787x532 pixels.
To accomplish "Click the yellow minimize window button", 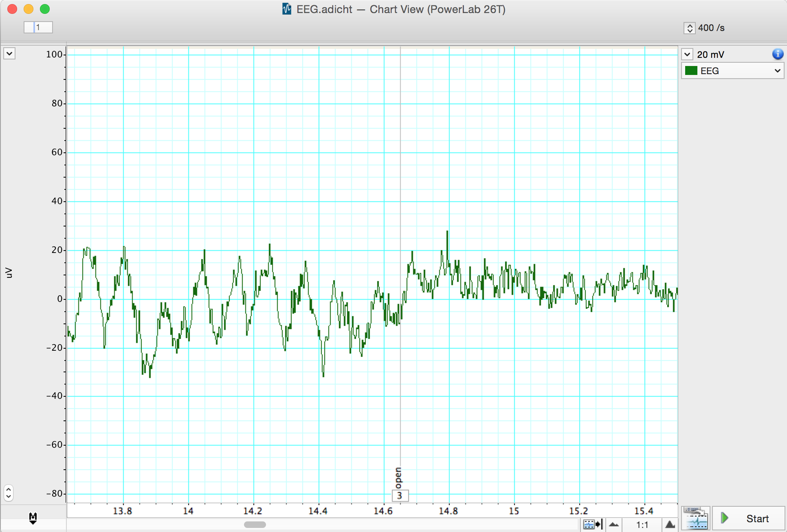I will pyautogui.click(x=29, y=9).
